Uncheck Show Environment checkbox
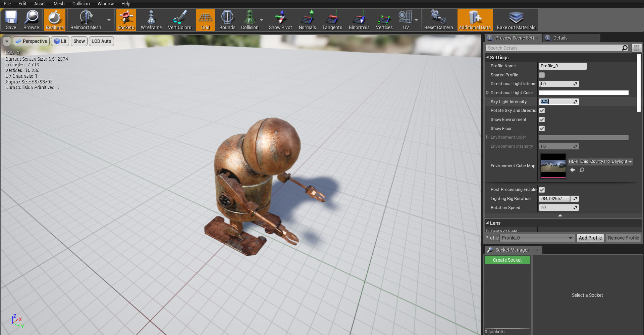Image resolution: width=644 pixels, height=335 pixels. point(542,120)
